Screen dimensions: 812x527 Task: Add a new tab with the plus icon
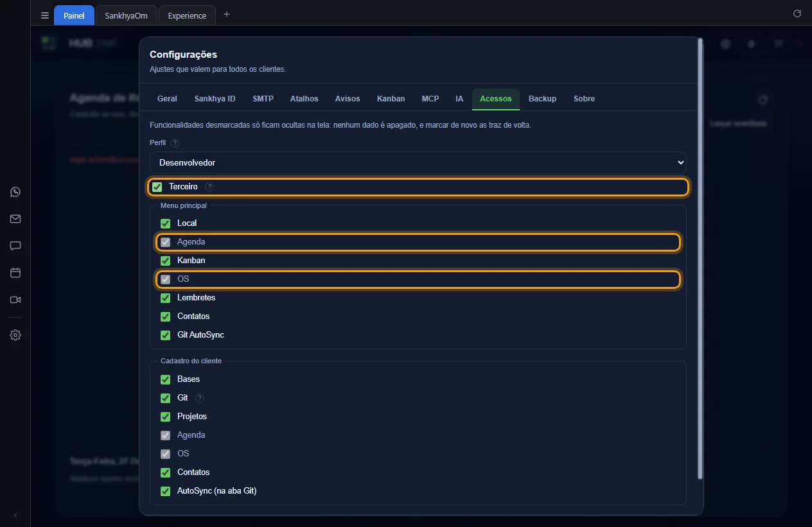pos(226,15)
